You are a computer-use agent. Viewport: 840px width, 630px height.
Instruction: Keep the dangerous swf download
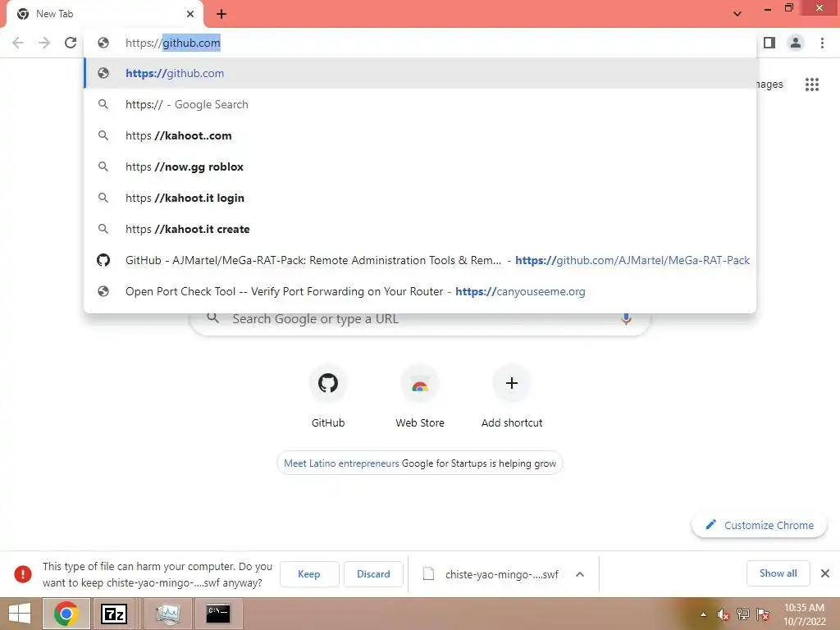(309, 574)
